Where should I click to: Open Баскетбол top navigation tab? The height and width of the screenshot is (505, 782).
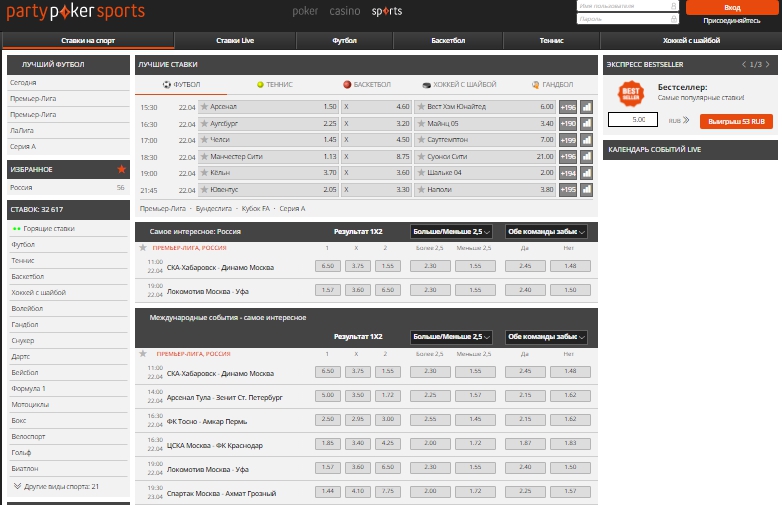point(448,40)
